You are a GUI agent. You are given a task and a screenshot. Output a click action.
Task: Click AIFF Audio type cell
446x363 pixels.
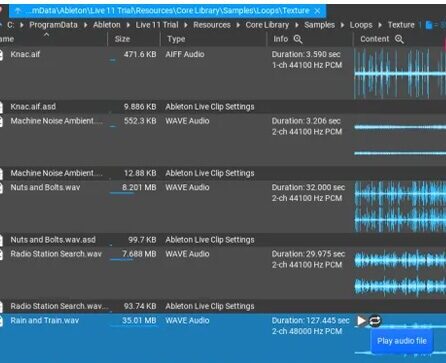coord(185,54)
